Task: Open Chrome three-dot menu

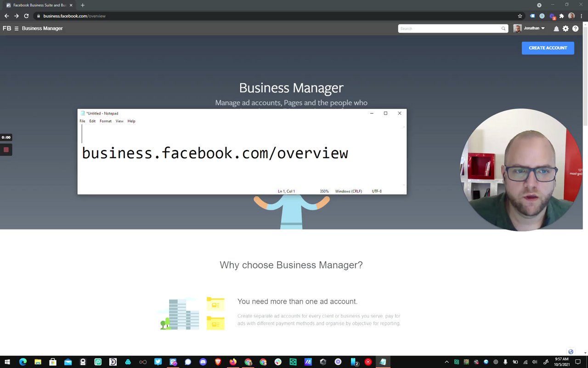Action: (x=582, y=16)
